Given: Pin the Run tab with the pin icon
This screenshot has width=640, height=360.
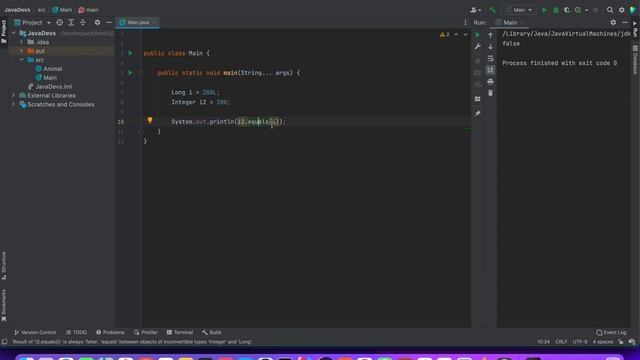Looking at the screenshot, I should (478, 113).
